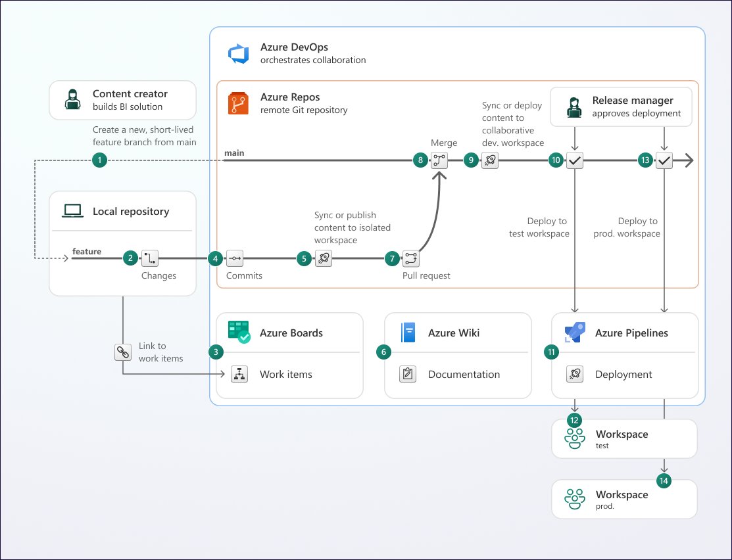The width and height of the screenshot is (732, 560).
Task: Click the 'Local repository' heading
Action: tap(131, 212)
